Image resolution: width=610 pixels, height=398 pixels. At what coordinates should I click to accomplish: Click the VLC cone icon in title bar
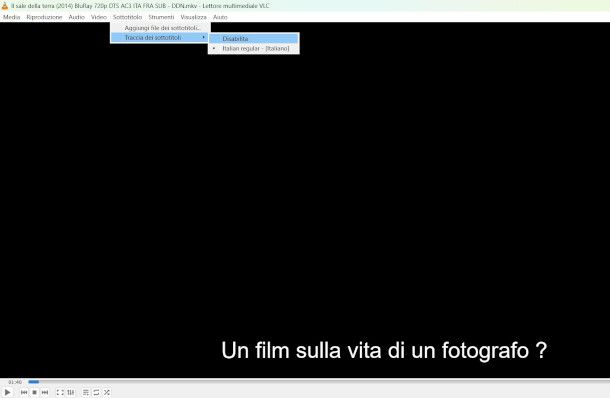pyautogui.click(x=5, y=6)
